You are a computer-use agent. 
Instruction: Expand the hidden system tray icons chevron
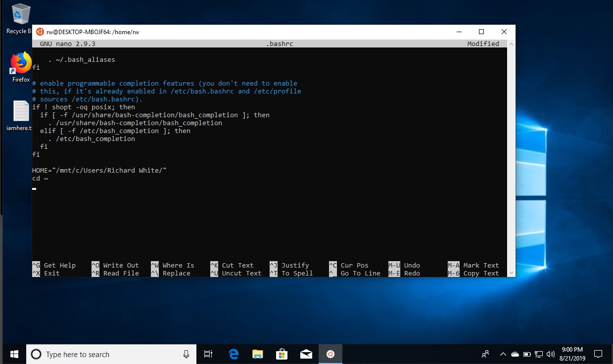click(503, 354)
